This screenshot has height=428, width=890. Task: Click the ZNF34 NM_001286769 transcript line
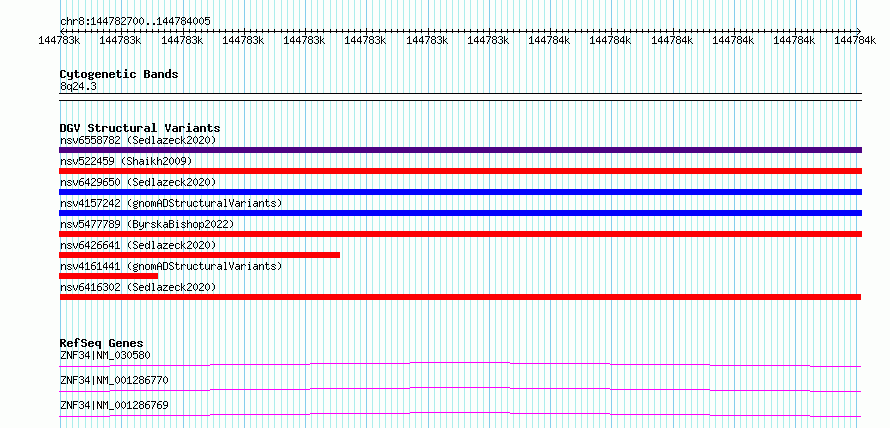coord(460,414)
